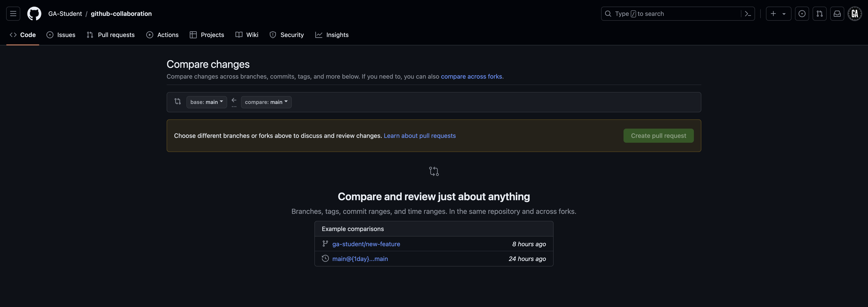Viewport: 868px width, 307px height.
Task: Open your profile avatar menu
Action: click(x=855, y=13)
